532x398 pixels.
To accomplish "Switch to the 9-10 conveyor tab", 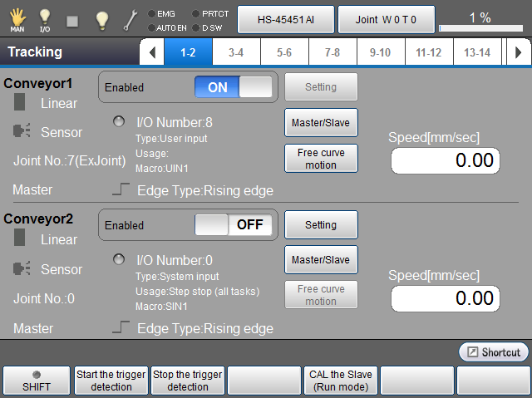I will (x=380, y=52).
